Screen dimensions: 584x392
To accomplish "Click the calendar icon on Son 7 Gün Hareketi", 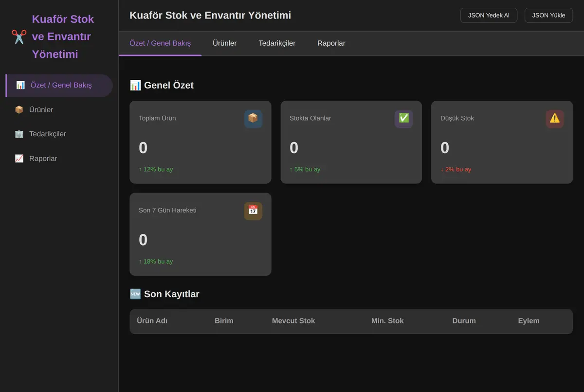I will point(253,211).
